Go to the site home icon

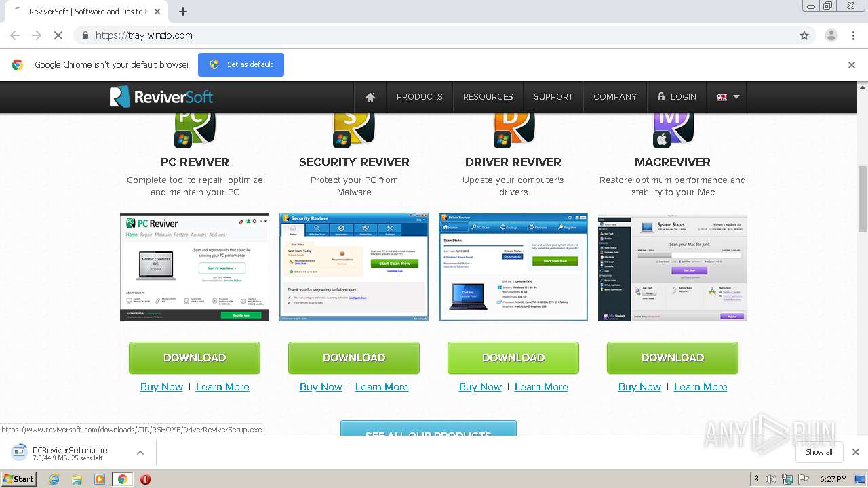pos(370,97)
